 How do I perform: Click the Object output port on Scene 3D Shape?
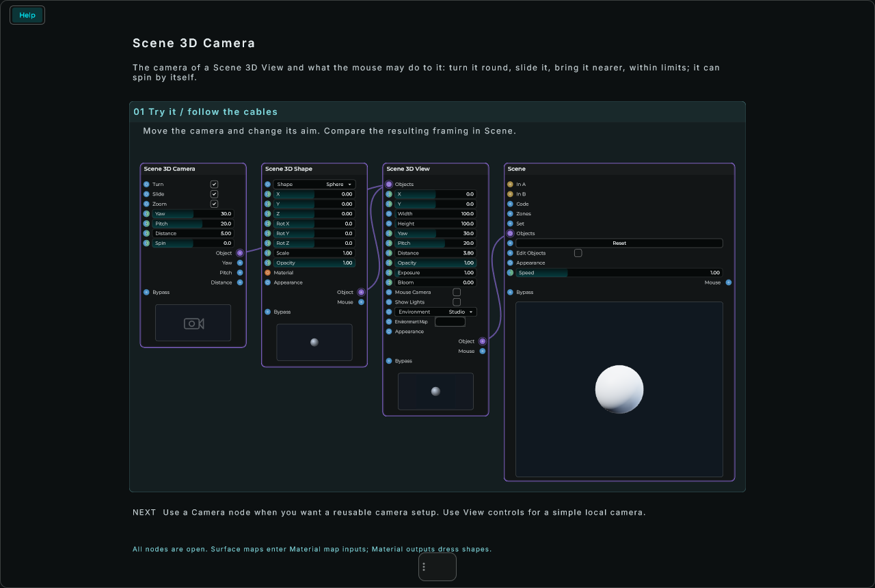click(x=361, y=292)
